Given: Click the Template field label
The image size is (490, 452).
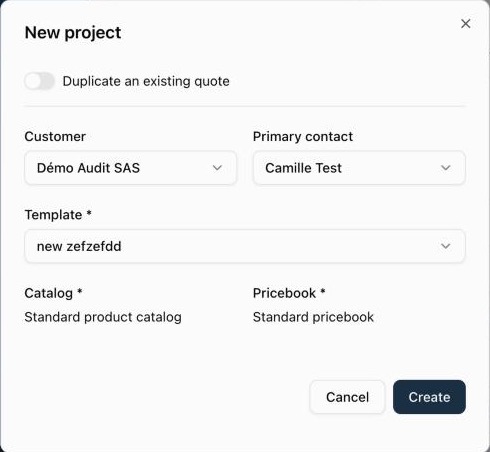Looking at the screenshot, I should pyautogui.click(x=53, y=215).
